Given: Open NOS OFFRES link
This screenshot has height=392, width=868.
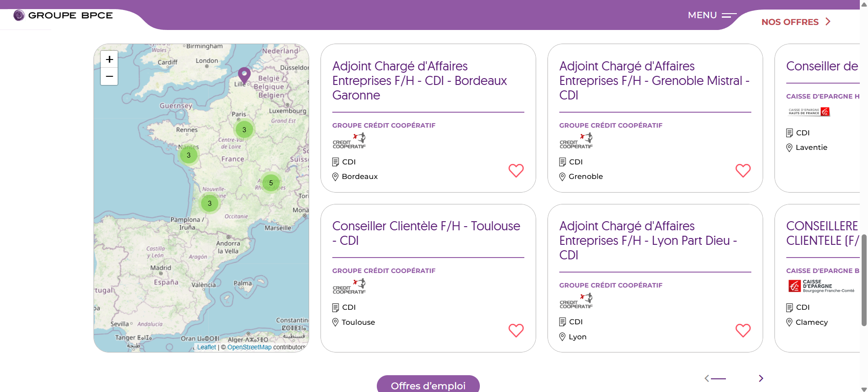Looking at the screenshot, I should point(796,22).
